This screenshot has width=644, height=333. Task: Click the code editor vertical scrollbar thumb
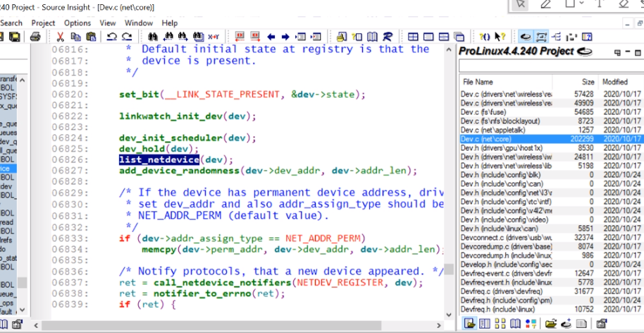449,270
